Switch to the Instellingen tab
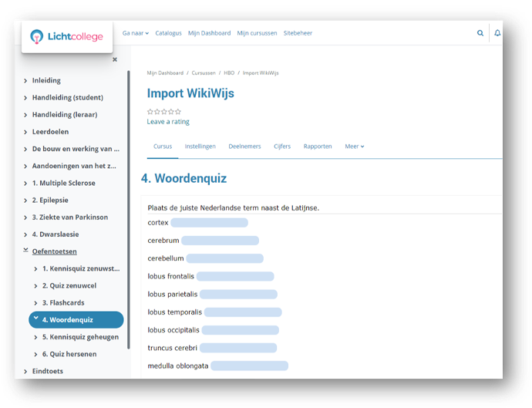Screen dimensions: 532x408 (200, 146)
